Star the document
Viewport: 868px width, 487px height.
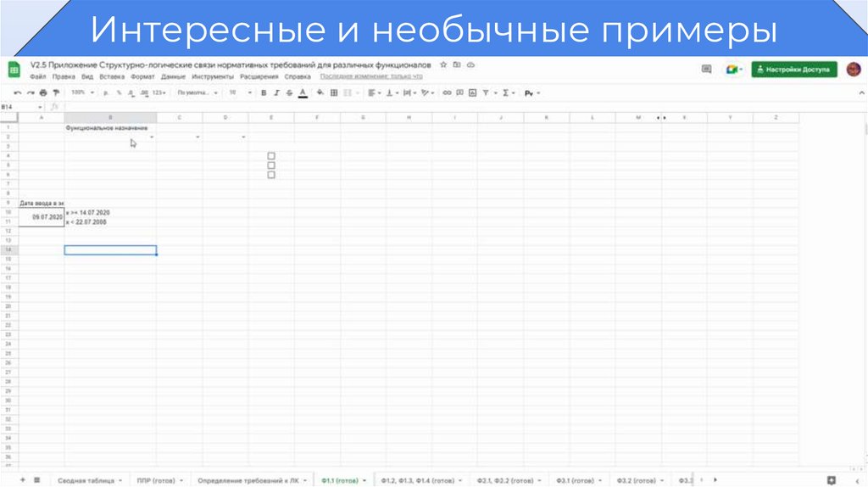tap(443, 64)
